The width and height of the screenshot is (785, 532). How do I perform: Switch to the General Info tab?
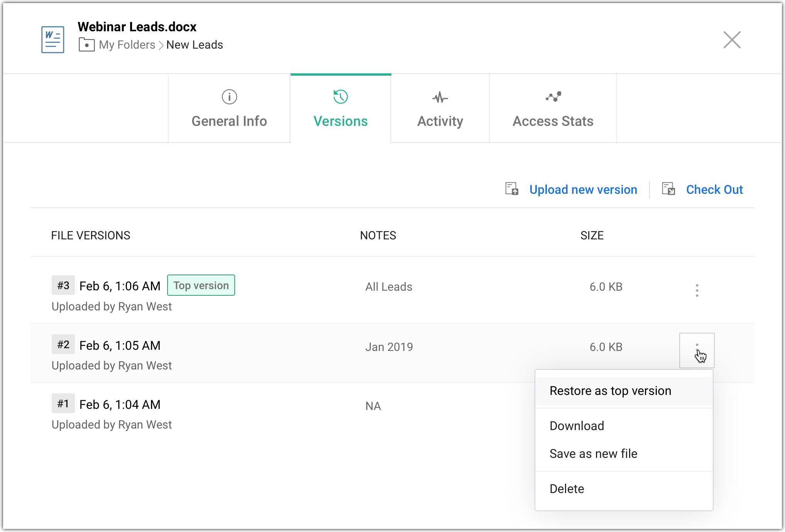229,121
